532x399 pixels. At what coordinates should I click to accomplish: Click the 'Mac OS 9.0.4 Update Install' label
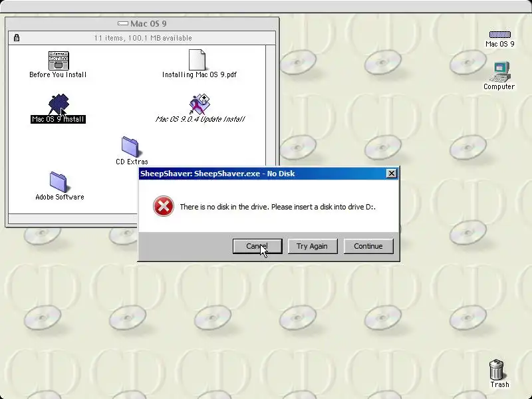200,119
